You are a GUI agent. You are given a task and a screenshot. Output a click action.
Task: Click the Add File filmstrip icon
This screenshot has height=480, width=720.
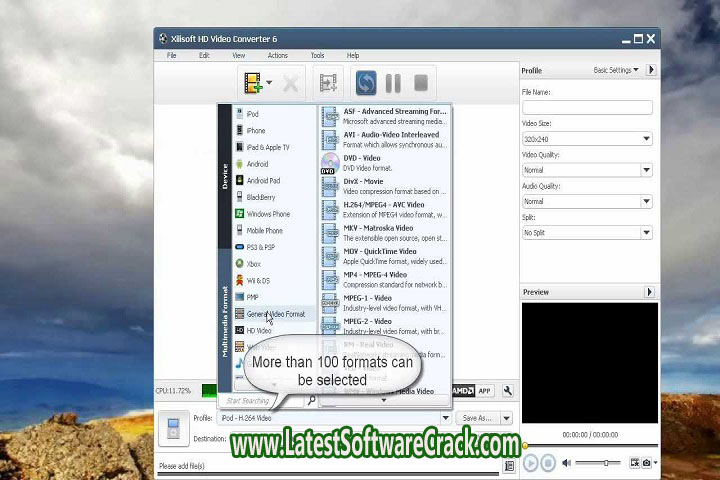pyautogui.click(x=255, y=83)
